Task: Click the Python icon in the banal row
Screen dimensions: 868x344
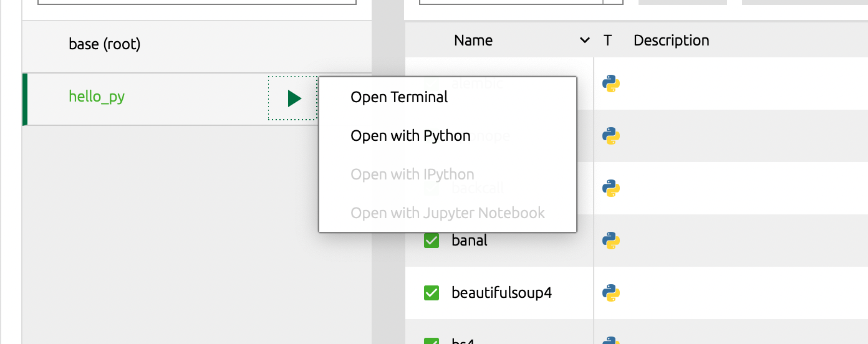Action: [x=611, y=241]
